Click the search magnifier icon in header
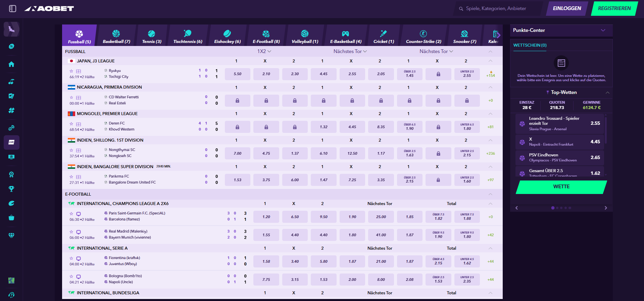Viewport: 644px width, 301px height. coord(461,9)
